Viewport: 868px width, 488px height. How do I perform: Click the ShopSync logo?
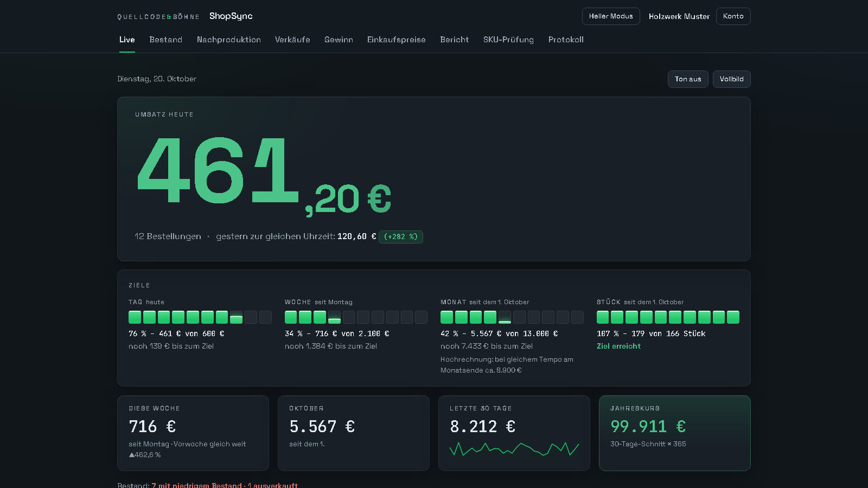[x=231, y=16]
